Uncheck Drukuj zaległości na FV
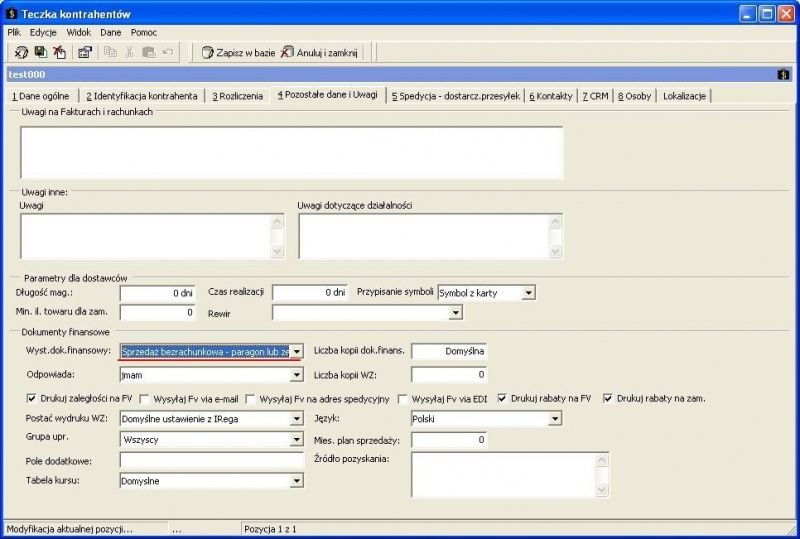The height and width of the screenshot is (539, 800). click(x=32, y=399)
